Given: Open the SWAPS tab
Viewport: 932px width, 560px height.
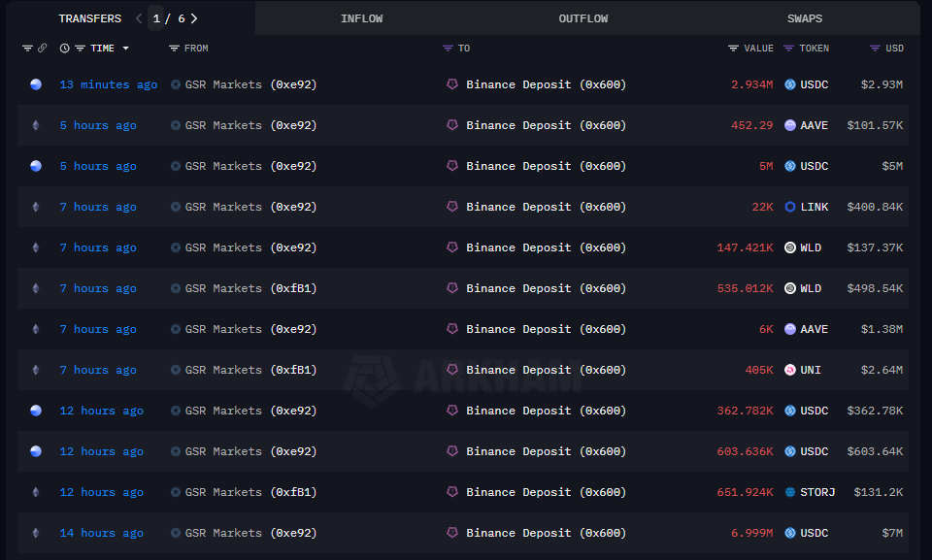Looking at the screenshot, I should point(804,17).
